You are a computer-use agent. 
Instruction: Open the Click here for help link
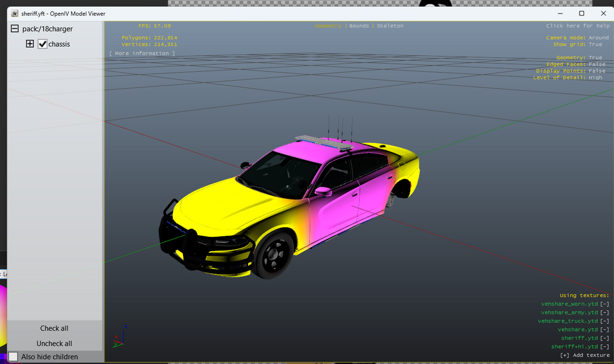click(x=578, y=26)
